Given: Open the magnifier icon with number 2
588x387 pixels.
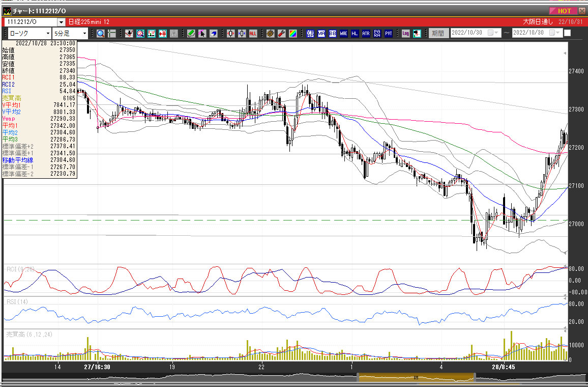Looking at the screenshot, I should point(140,34).
